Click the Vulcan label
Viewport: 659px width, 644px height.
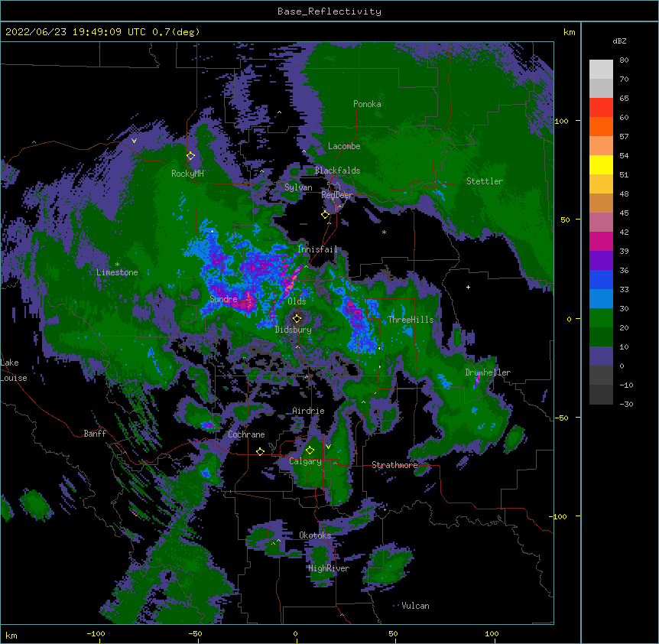(415, 606)
